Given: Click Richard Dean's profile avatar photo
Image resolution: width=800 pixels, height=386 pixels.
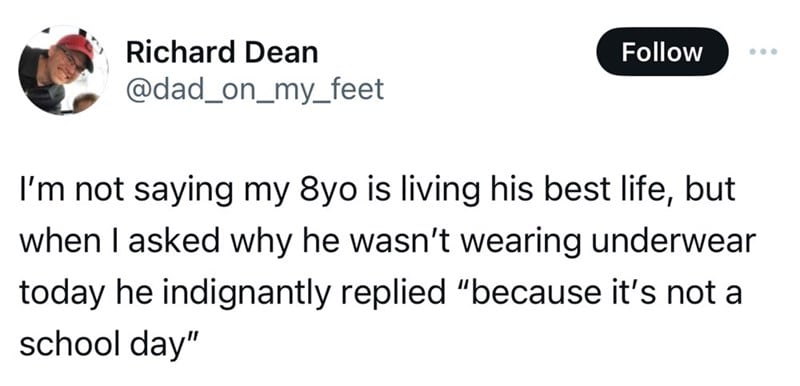Looking at the screenshot, I should 63,70.
